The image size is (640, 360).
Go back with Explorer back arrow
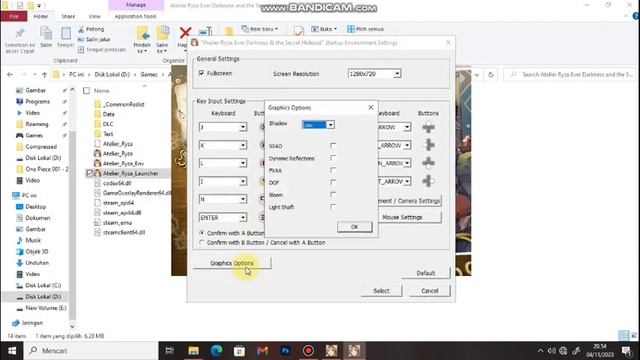10,75
